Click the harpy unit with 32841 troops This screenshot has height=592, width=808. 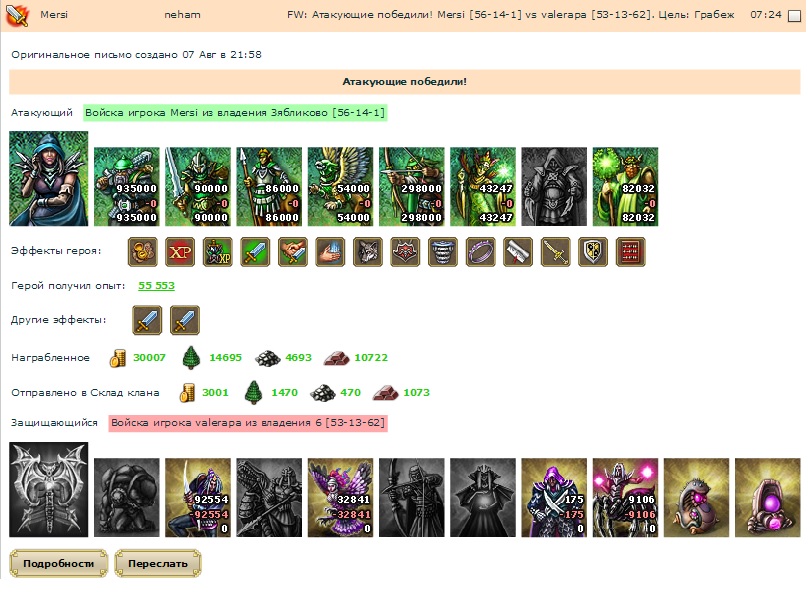(341, 498)
